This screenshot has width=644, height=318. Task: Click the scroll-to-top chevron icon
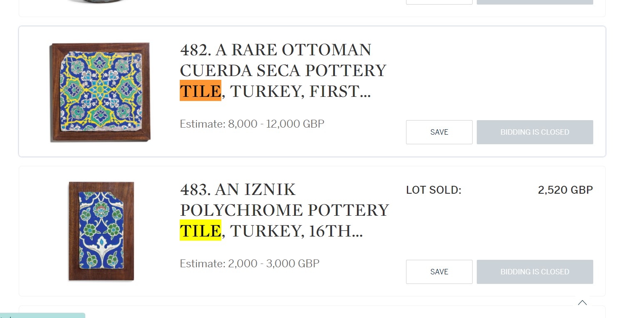click(x=582, y=303)
